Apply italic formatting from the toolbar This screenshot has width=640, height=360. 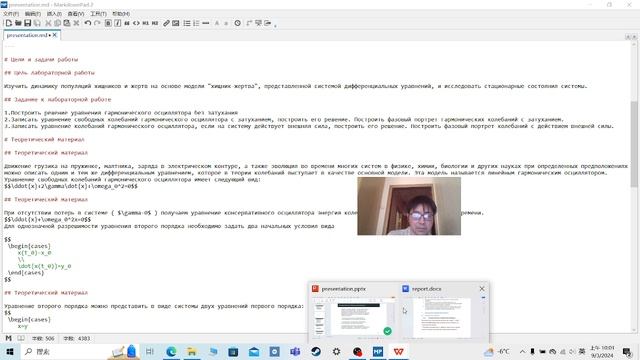coord(118,23)
